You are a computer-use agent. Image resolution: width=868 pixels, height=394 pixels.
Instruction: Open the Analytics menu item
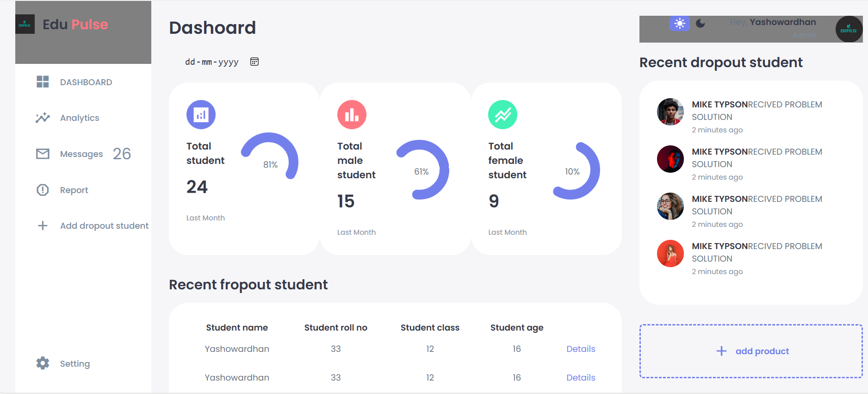(80, 118)
